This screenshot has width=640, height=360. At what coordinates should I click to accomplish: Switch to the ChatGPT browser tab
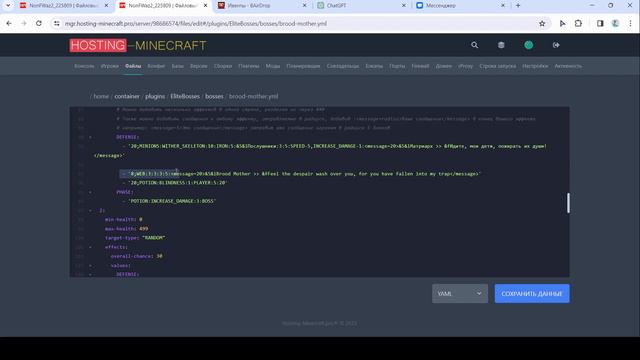tap(361, 6)
